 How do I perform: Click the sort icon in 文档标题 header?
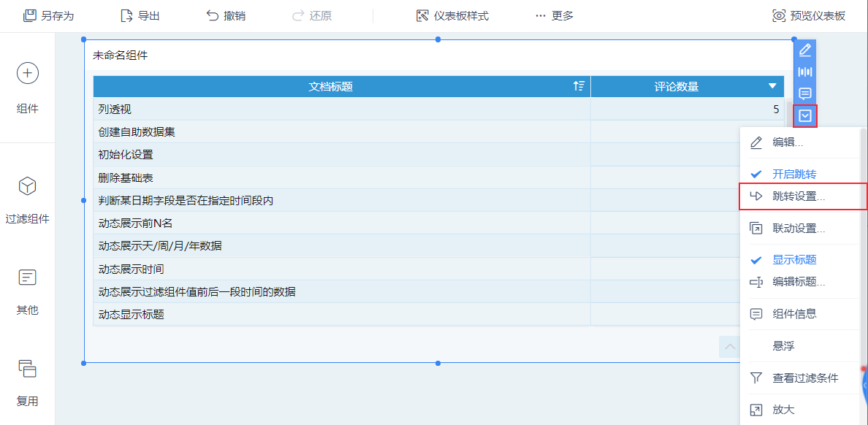(x=579, y=86)
